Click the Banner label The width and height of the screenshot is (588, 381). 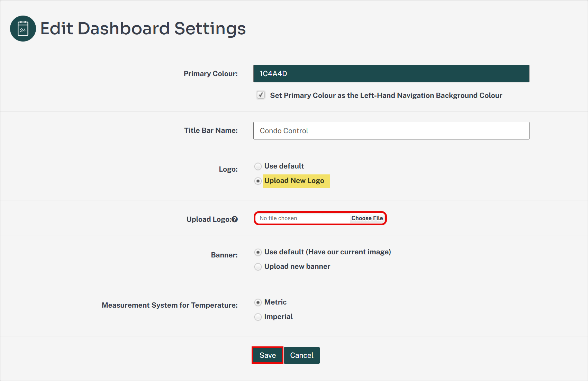pos(224,255)
